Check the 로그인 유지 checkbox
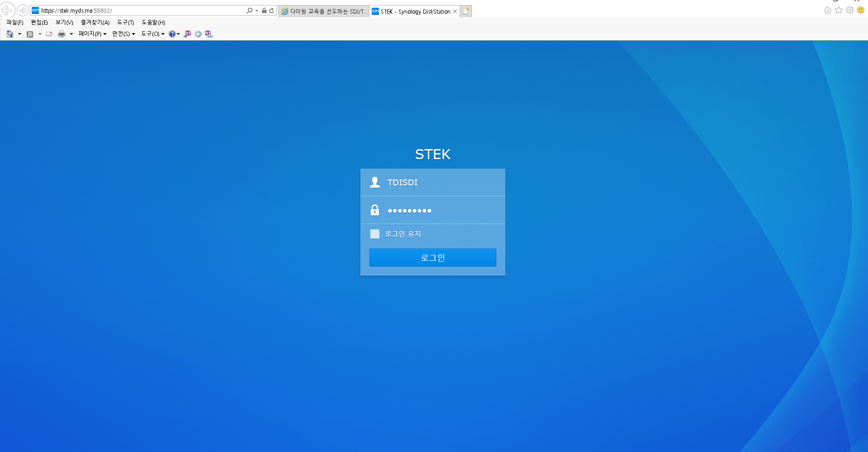The width and height of the screenshot is (868, 452). [x=375, y=234]
